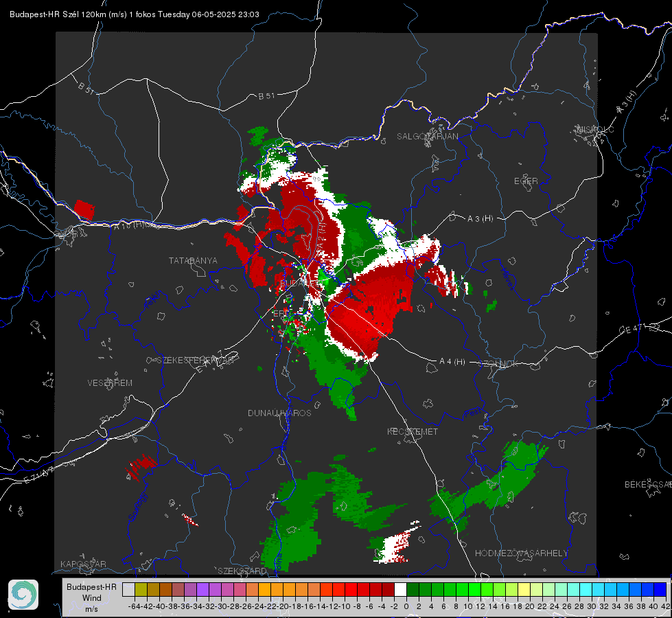This screenshot has height=618, width=672.
Task: Click the EGER city label
Action: coord(526,181)
